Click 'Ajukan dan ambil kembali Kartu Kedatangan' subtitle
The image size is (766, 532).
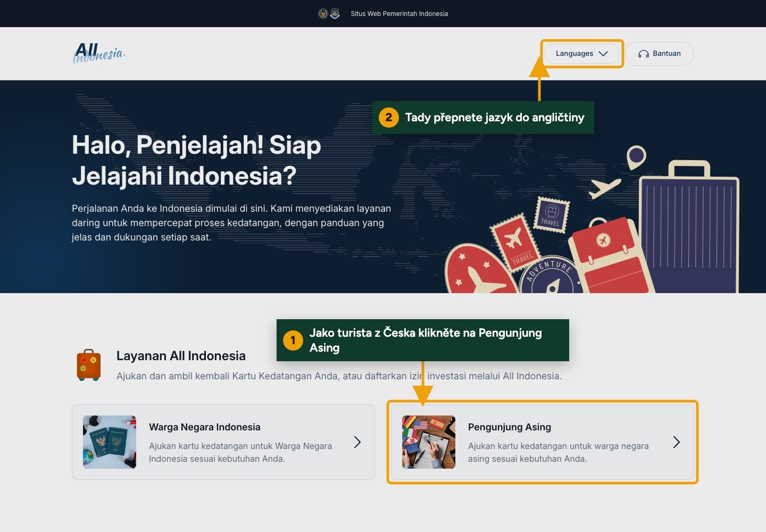pos(339,376)
